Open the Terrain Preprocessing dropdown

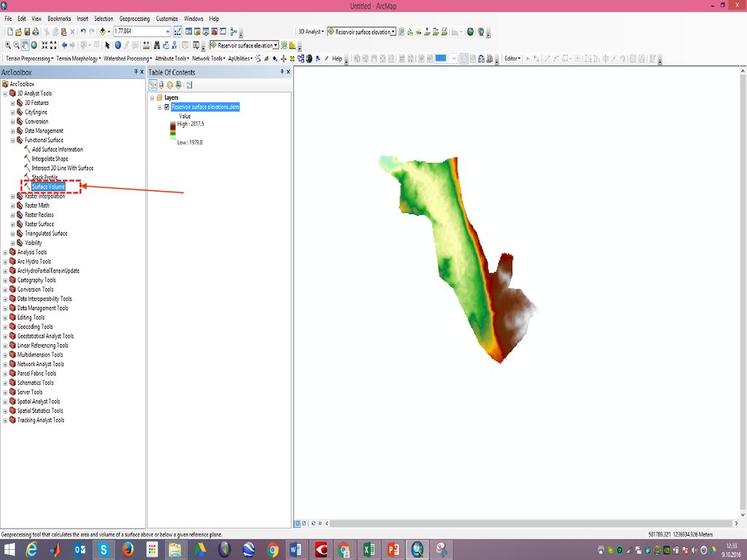tap(29, 58)
